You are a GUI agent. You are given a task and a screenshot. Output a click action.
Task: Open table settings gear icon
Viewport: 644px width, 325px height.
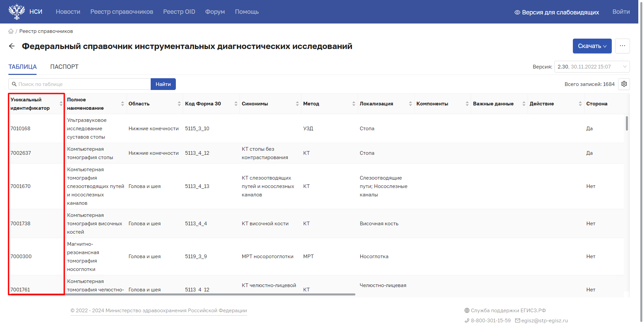[x=624, y=84]
